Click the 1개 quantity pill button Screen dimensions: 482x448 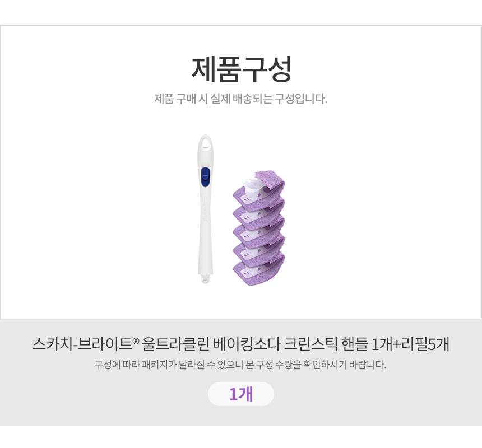(240, 394)
